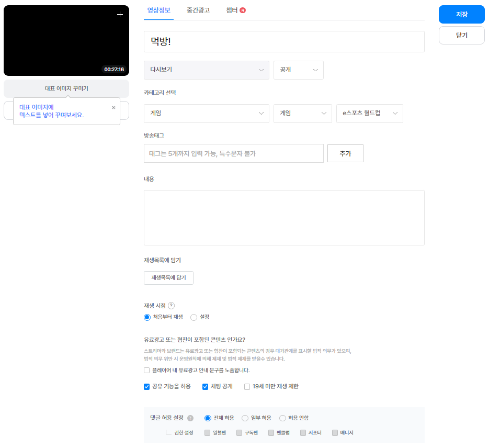Close the 대표 이미지 tooltip popup
The image size is (489, 448).
113,107
